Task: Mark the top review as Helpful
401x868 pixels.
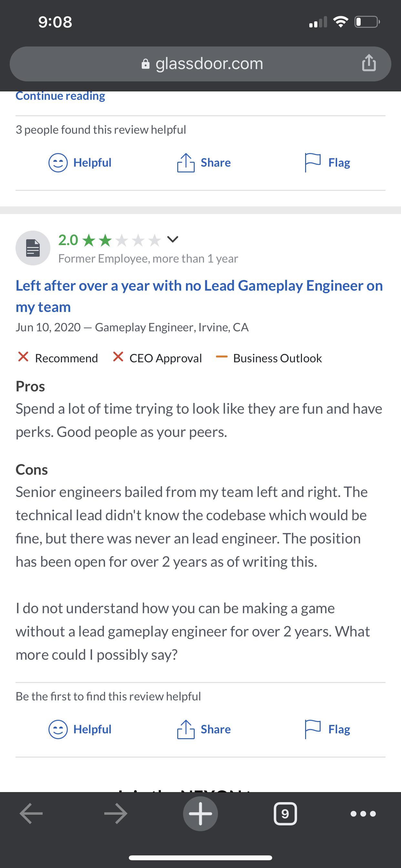Action: (x=80, y=163)
